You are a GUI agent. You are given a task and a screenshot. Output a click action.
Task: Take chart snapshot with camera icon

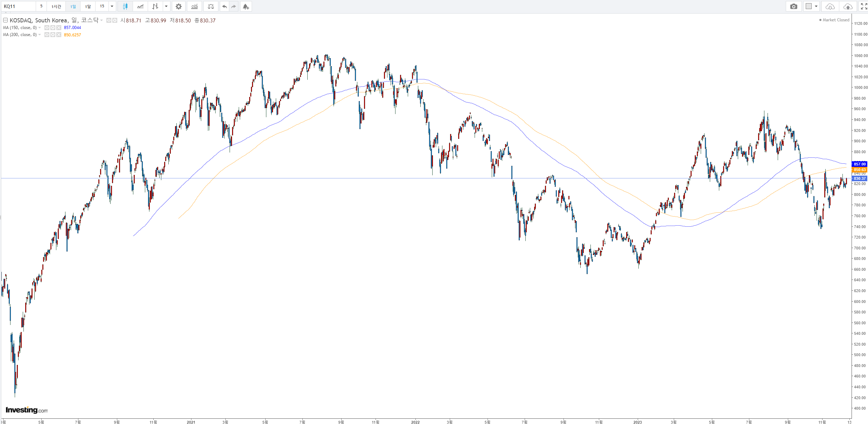(793, 6)
